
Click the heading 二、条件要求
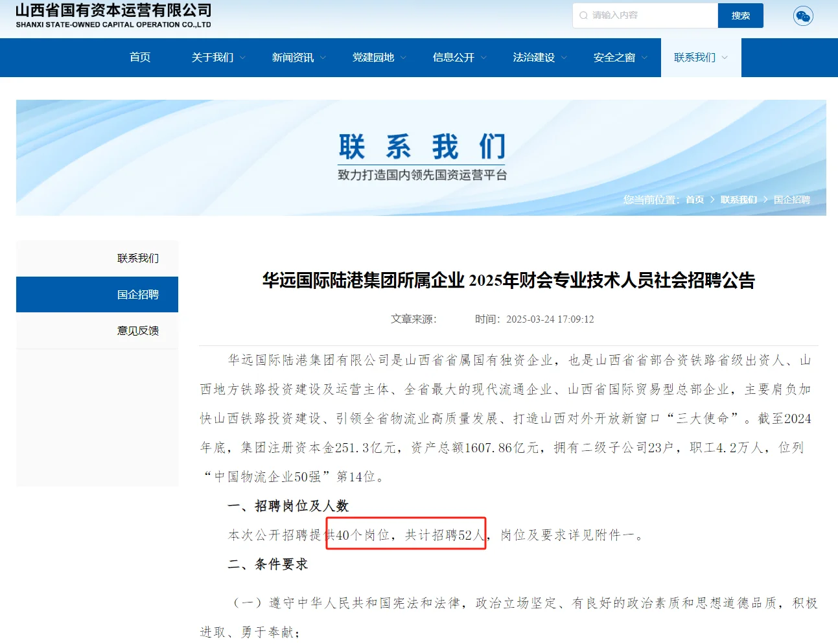click(x=268, y=564)
